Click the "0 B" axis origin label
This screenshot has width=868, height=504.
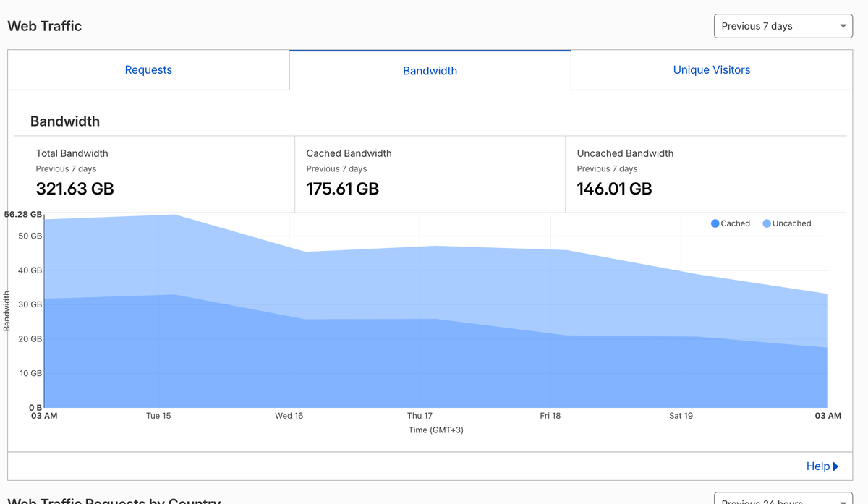(35, 408)
